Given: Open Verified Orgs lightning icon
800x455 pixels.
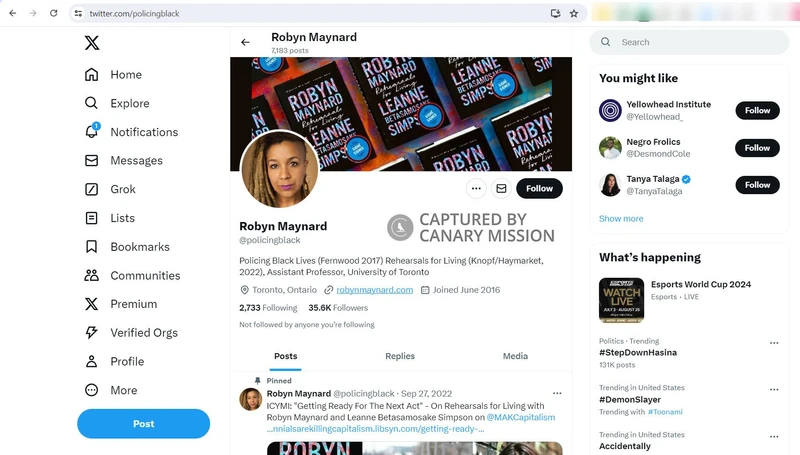Looking at the screenshot, I should click(x=91, y=333).
